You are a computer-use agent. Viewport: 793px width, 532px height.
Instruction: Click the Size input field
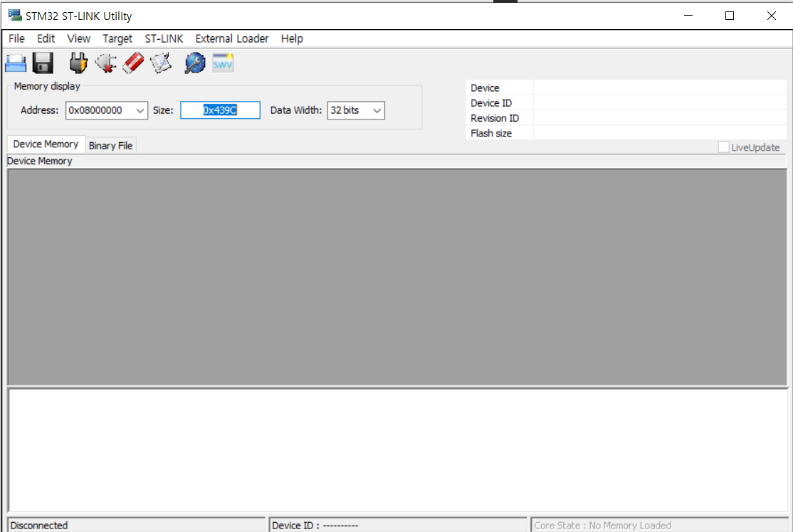click(x=221, y=110)
